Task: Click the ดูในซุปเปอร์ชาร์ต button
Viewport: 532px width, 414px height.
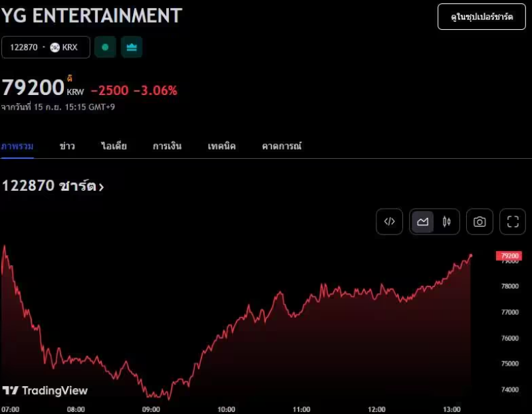Action: tap(481, 17)
